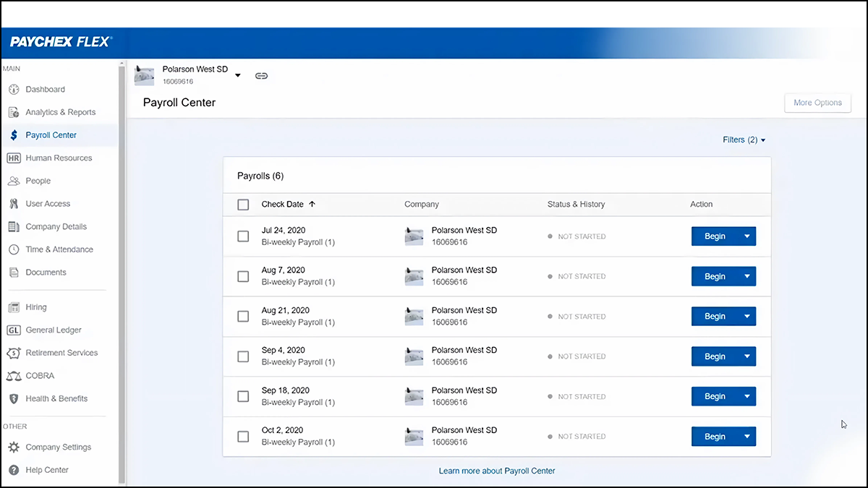The width and height of the screenshot is (868, 488).
Task: Check the Aug 7, 2020 payroll checkbox
Action: 243,276
